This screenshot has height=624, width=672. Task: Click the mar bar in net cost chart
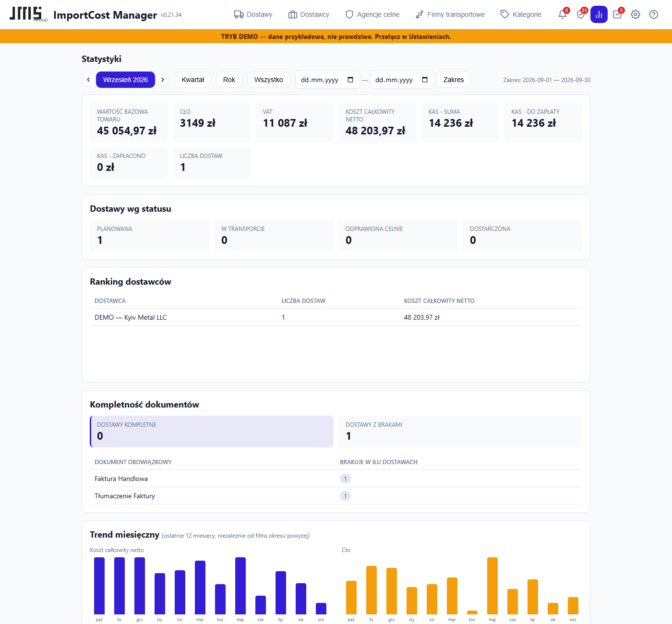(x=200, y=588)
